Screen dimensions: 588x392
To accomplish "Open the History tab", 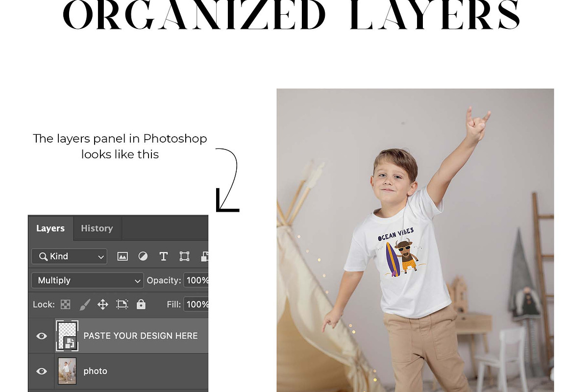I will click(x=97, y=228).
